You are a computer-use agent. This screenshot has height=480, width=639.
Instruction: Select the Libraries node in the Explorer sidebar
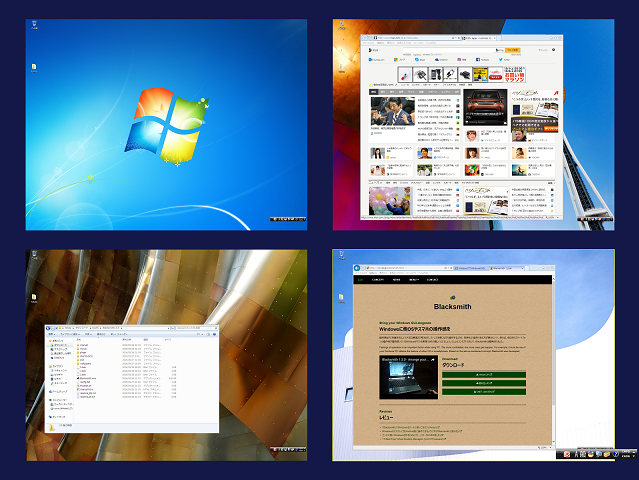56,366
